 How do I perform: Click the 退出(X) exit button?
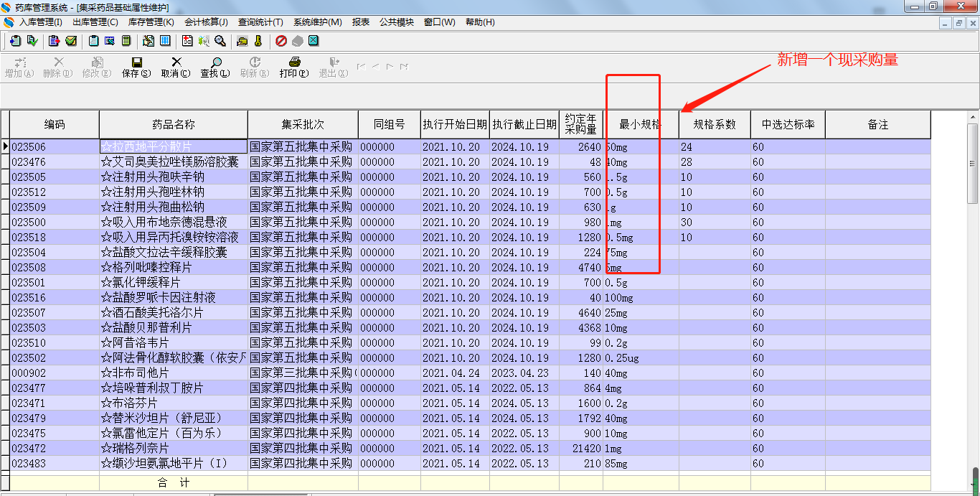(333, 67)
